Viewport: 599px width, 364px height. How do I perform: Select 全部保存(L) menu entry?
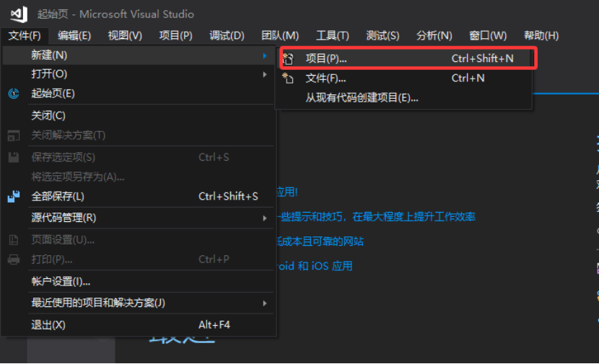(x=139, y=197)
